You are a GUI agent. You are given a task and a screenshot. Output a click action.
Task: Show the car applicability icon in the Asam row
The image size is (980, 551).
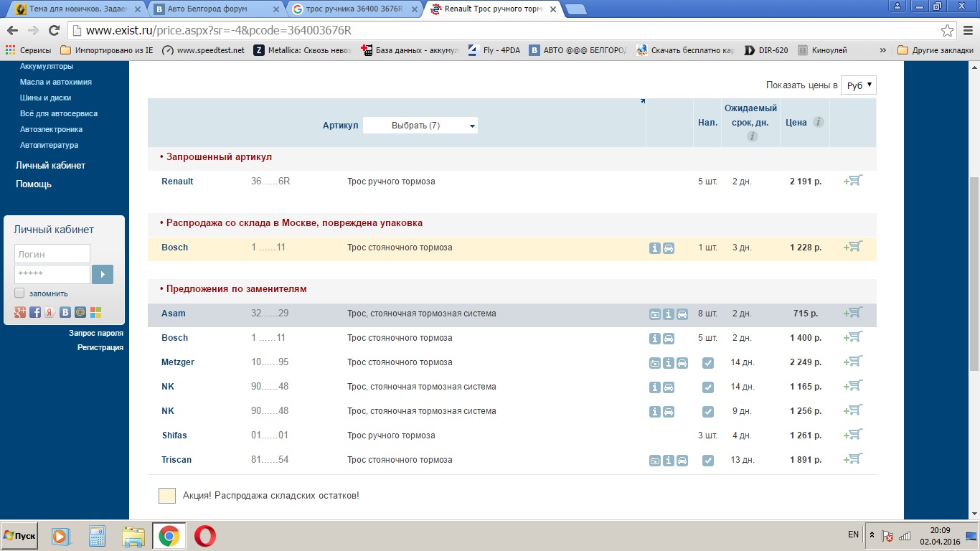(x=682, y=314)
